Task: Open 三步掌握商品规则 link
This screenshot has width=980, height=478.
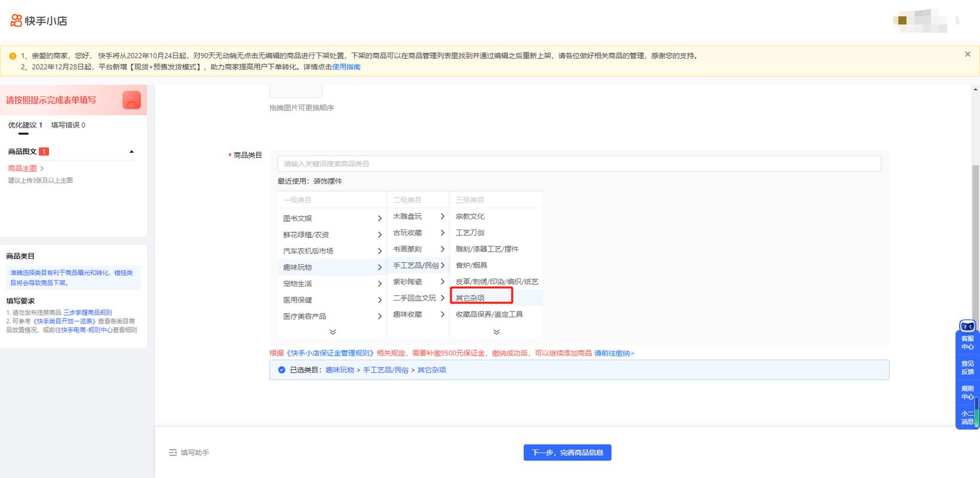Action: tap(87, 312)
